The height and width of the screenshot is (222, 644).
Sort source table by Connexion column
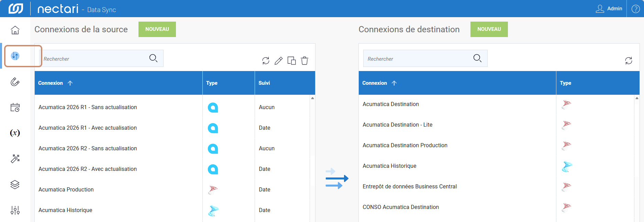(119, 83)
